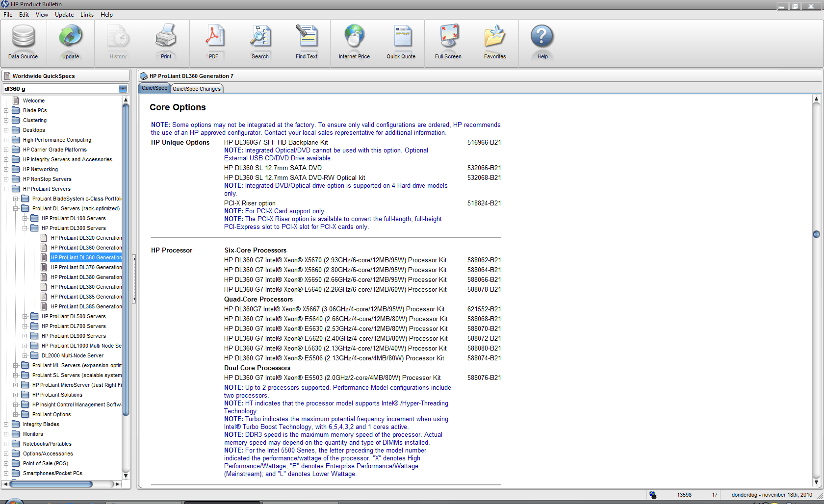The height and width of the screenshot is (504, 824).
Task: Expand the HP ProLiant DL500 Servers node
Action: (x=25, y=316)
